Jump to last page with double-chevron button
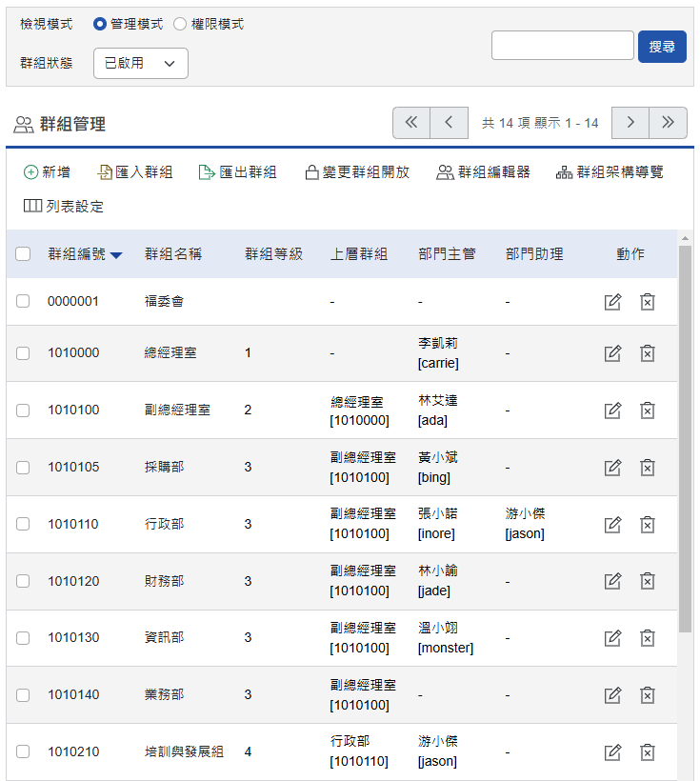 (668, 123)
